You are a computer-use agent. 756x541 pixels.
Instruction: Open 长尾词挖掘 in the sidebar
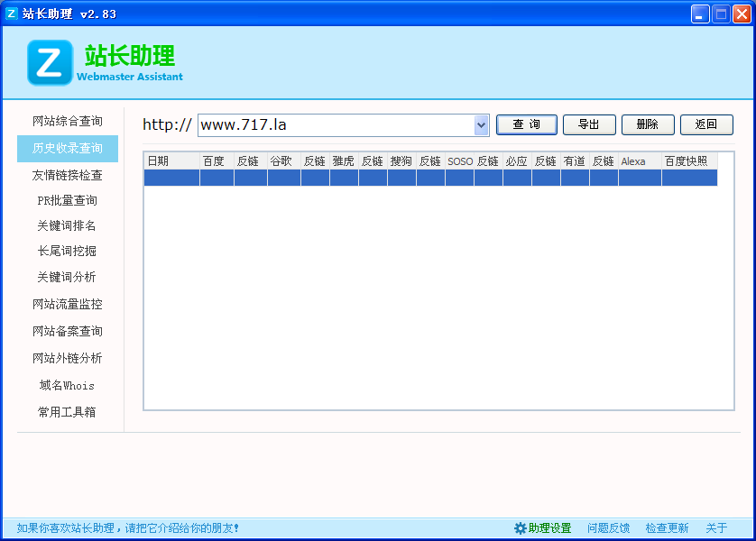[x=68, y=251]
